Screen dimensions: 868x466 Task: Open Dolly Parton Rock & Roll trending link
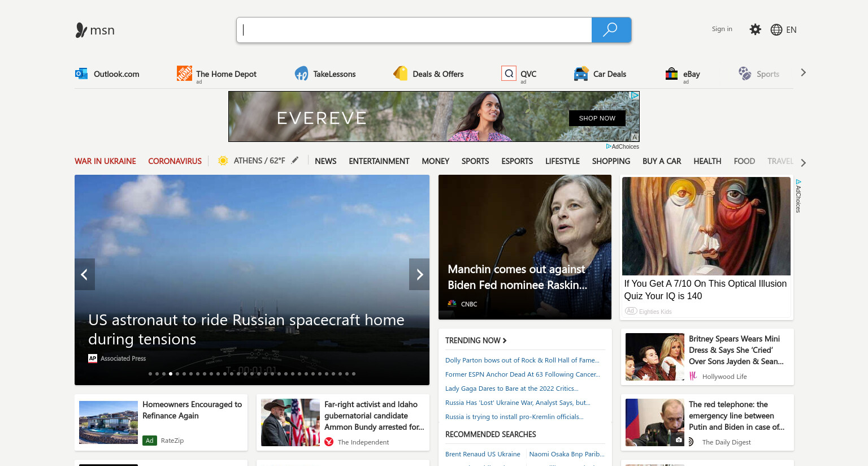click(522, 360)
